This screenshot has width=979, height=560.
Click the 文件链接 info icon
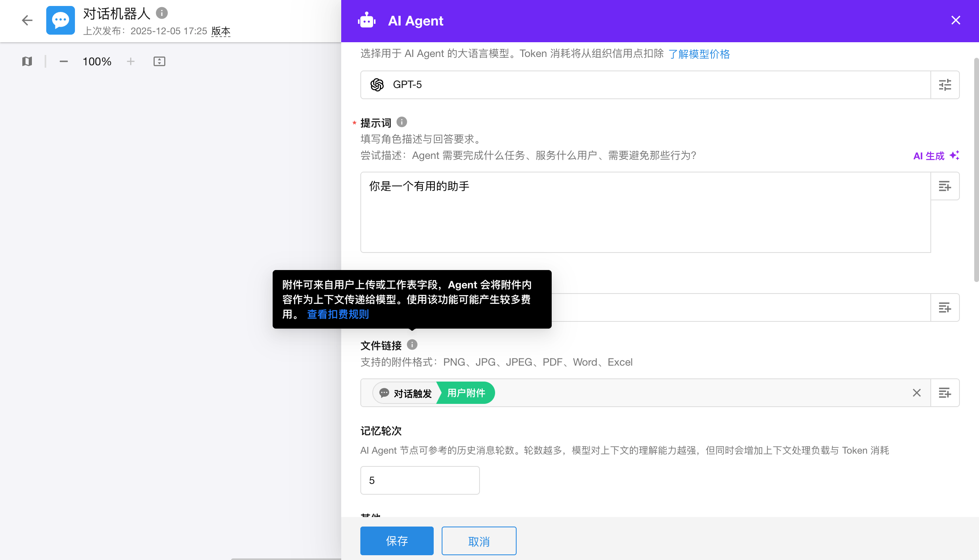(x=412, y=345)
